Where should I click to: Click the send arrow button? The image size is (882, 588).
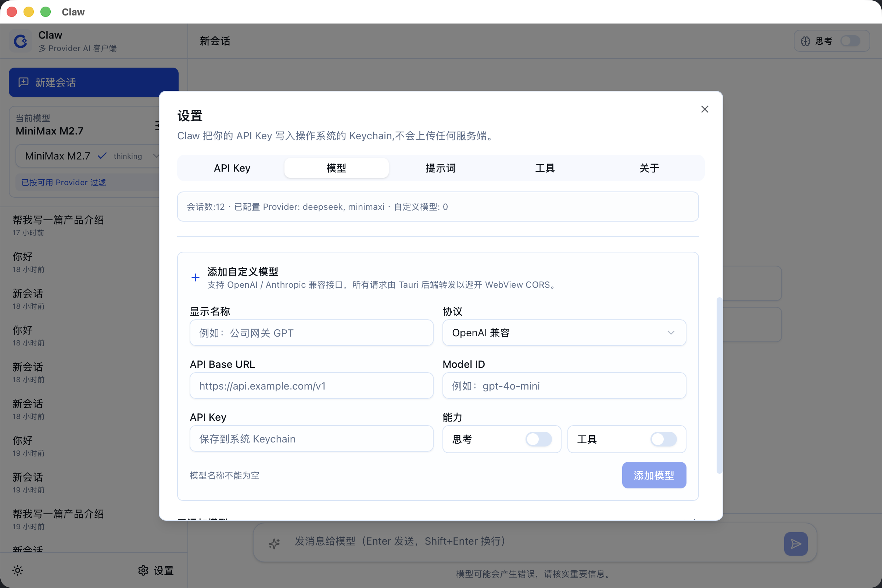click(795, 544)
